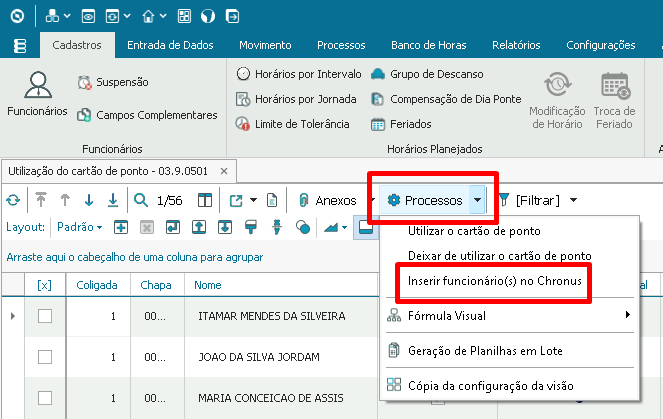
Task: Click the disabled delete layout X icon
Action: tap(147, 227)
